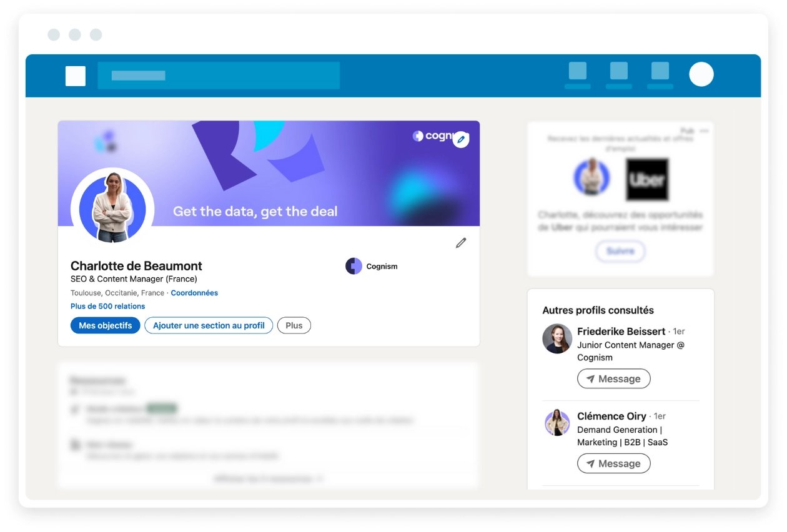Image resolution: width=787 pixels, height=532 pixels.
Task: Click the white home logo in navbar
Action: coord(76,76)
